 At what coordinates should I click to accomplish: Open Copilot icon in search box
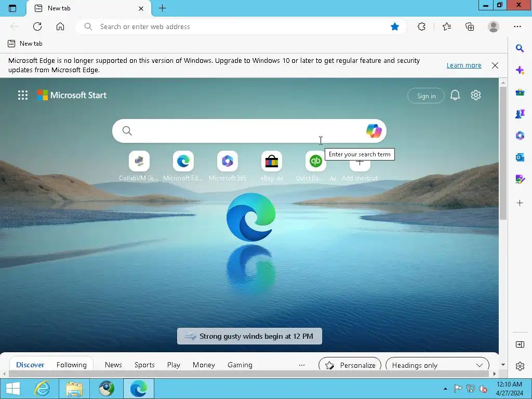pyautogui.click(x=374, y=130)
